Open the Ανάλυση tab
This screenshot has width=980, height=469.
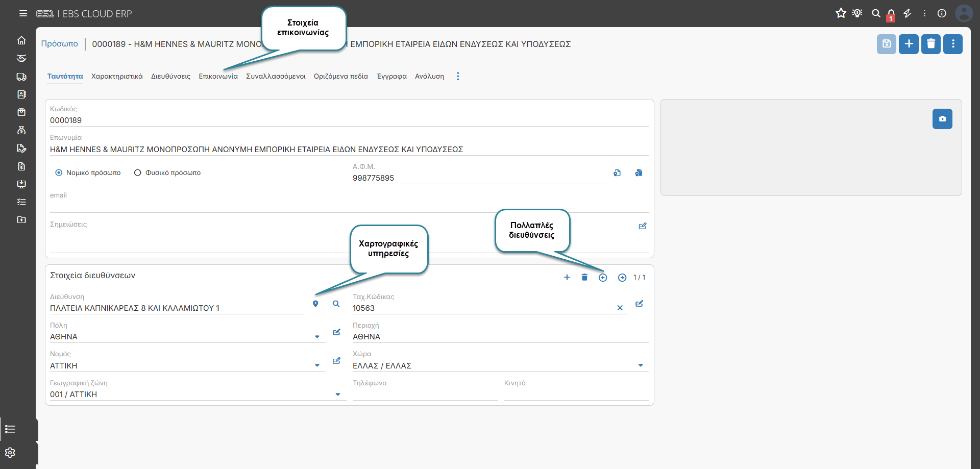tap(429, 77)
